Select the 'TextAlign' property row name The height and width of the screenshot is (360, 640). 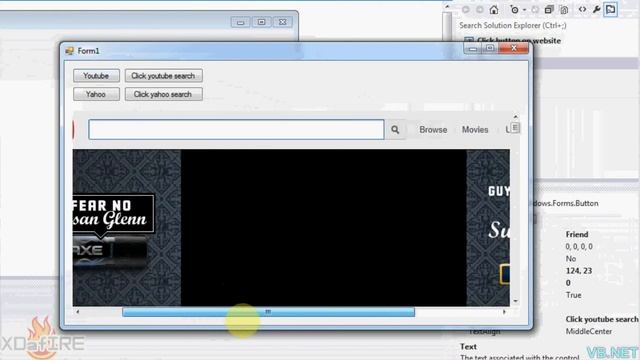click(x=484, y=331)
